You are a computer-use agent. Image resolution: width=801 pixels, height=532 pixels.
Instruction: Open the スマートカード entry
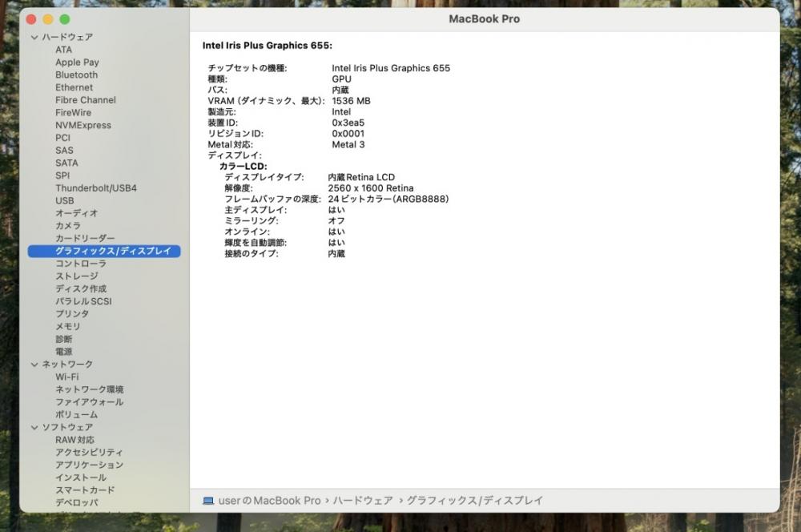pos(85,490)
